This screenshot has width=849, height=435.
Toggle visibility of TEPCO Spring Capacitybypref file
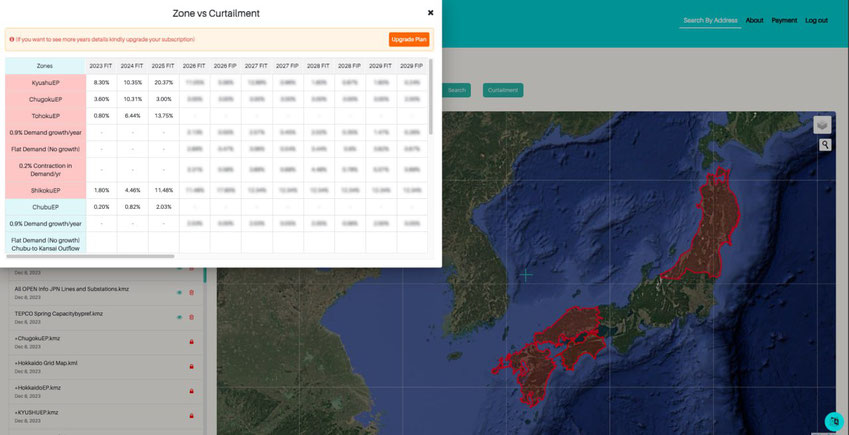(x=180, y=317)
